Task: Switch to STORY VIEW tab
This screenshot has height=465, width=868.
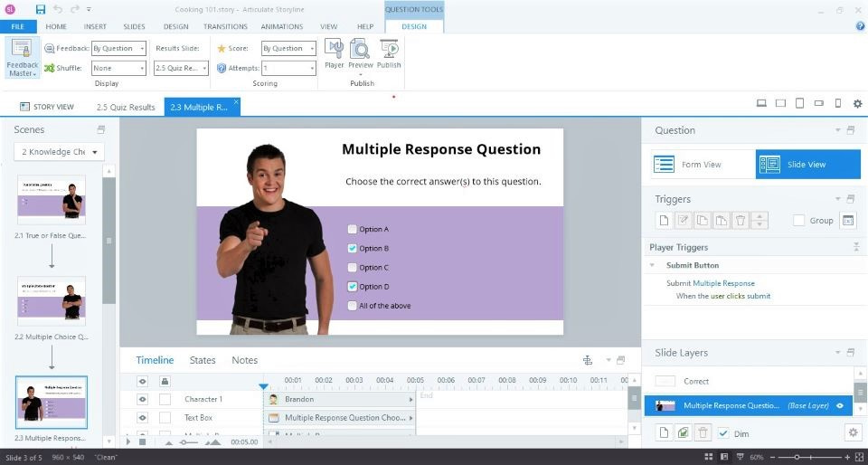Action: tap(47, 107)
